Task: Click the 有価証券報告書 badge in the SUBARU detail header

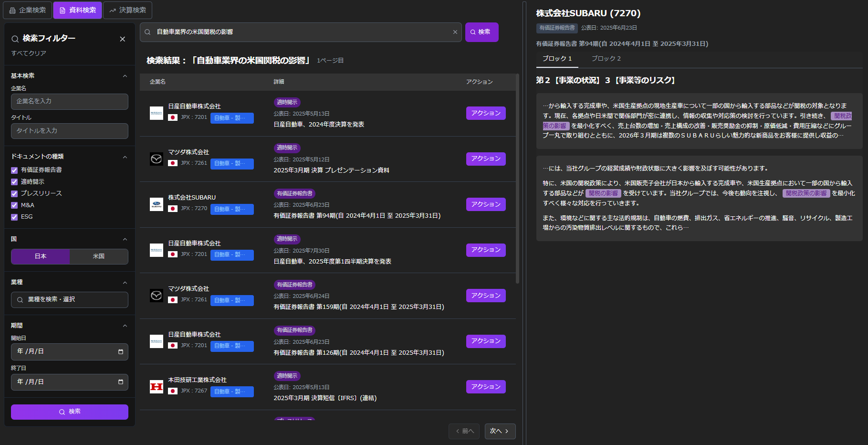Action: (557, 28)
